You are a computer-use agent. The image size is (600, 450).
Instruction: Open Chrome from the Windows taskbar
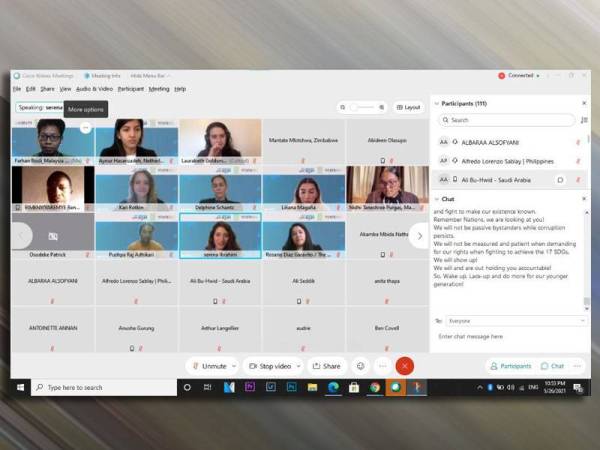tap(375, 387)
